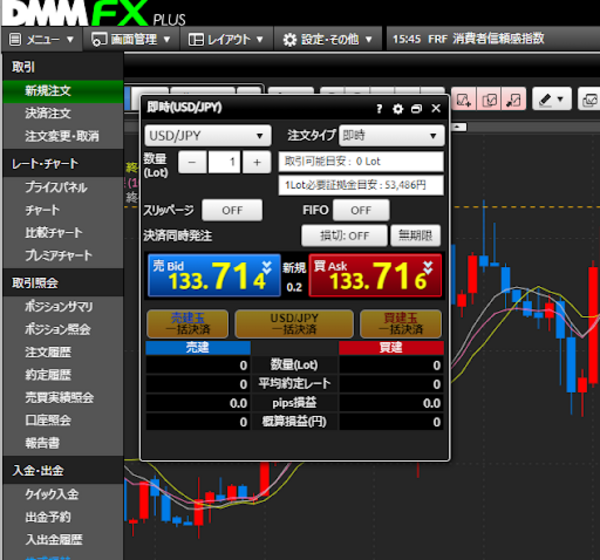
Task: Click the USD/JPY 一括決済 button
Action: (x=294, y=324)
